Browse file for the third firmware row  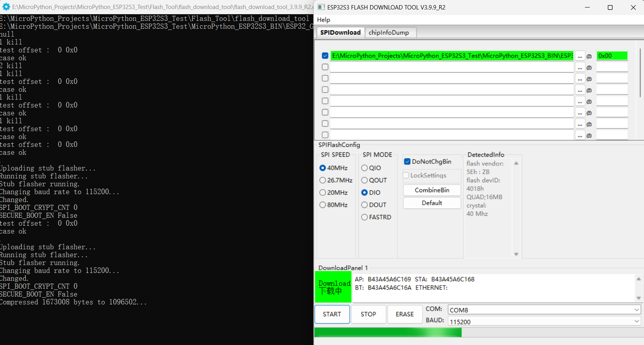pyautogui.click(x=580, y=79)
